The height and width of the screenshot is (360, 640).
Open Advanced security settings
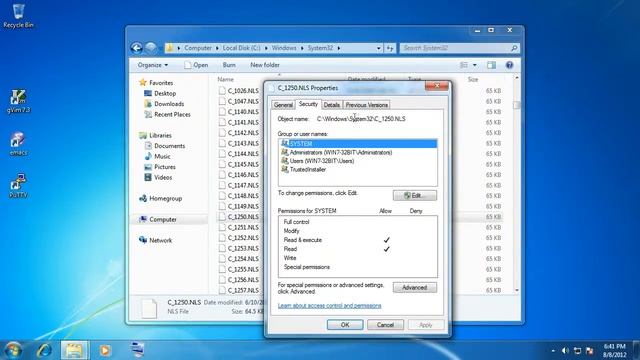click(x=415, y=287)
